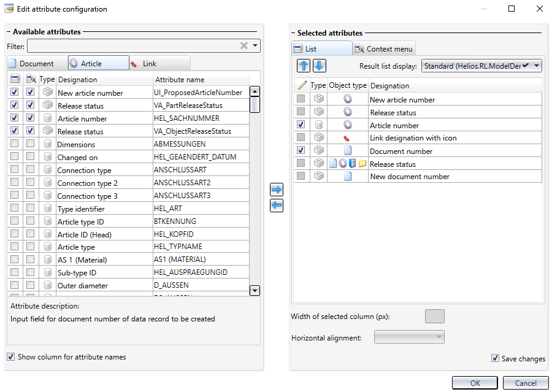Open the Context menu tab
This screenshot has width=552, height=392.
[384, 48]
